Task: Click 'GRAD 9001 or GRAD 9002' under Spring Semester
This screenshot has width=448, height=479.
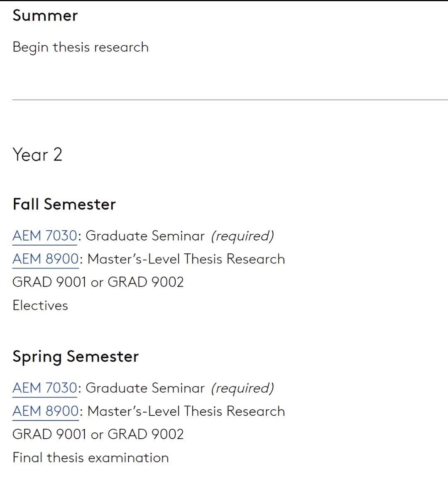Action: point(98,435)
